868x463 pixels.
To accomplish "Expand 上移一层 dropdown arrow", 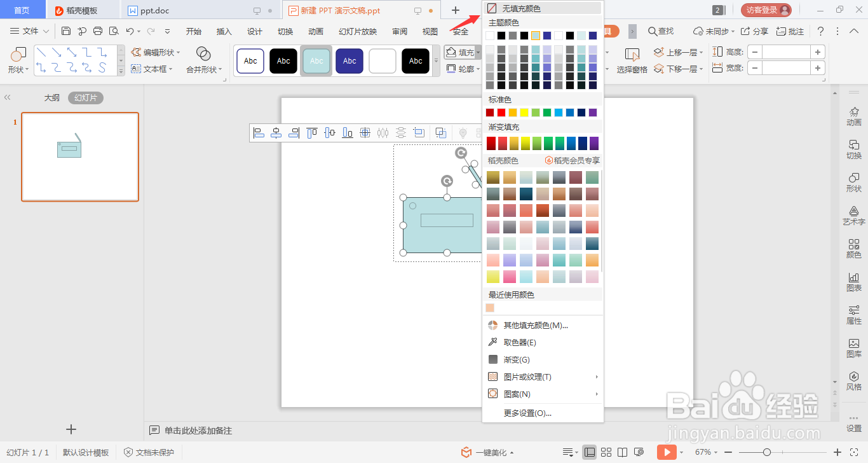I will click(701, 52).
